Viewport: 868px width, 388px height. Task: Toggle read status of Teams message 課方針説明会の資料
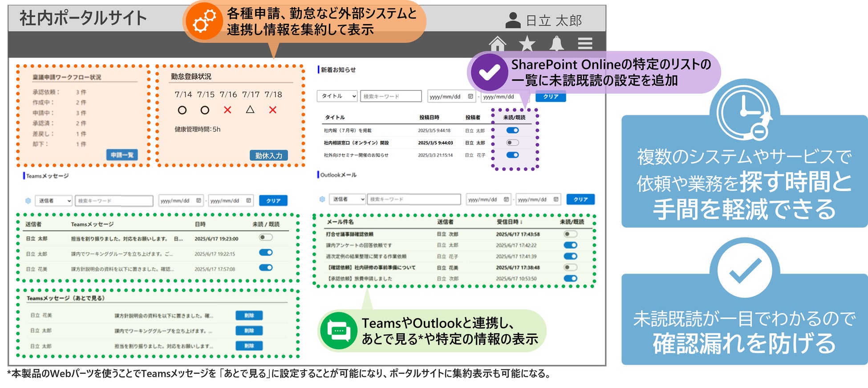(x=266, y=268)
